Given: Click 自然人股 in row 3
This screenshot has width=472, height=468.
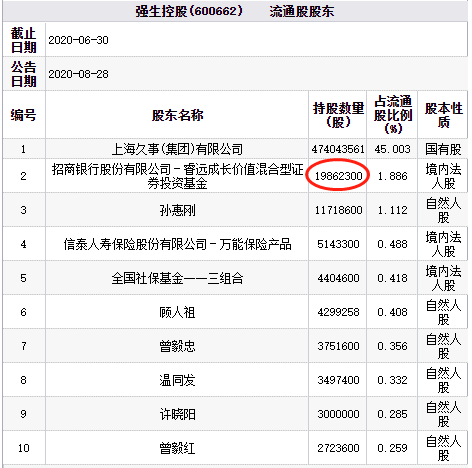Looking at the screenshot, I should pos(443,210).
